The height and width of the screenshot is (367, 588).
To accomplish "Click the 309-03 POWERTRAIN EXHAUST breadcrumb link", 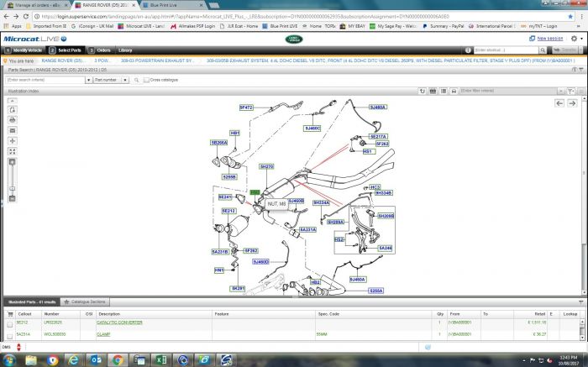I will [x=156, y=60].
